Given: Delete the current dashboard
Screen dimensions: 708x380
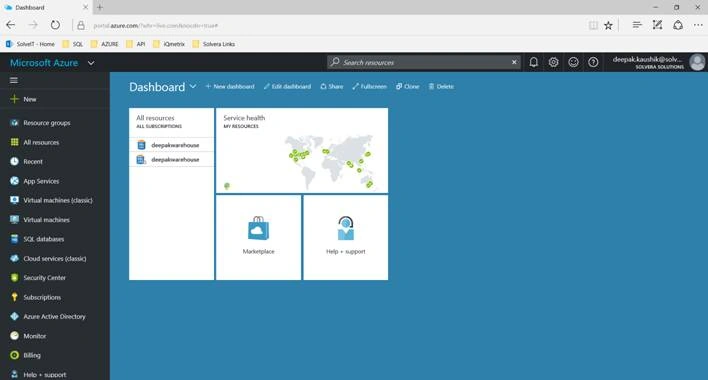Looking at the screenshot, I should coord(441,86).
